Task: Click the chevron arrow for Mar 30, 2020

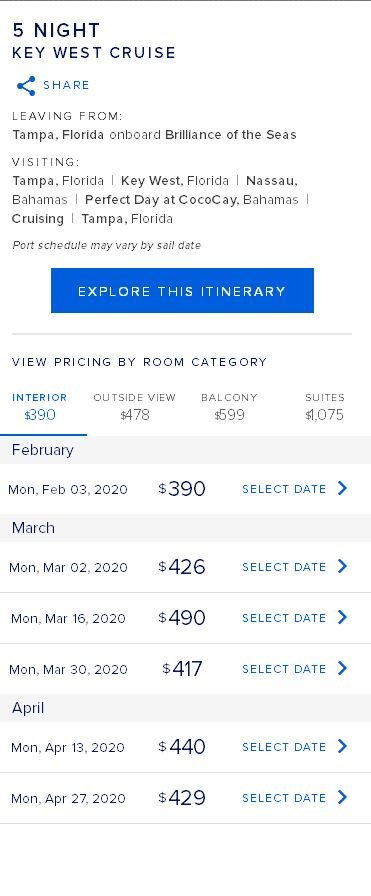Action: 342,668
